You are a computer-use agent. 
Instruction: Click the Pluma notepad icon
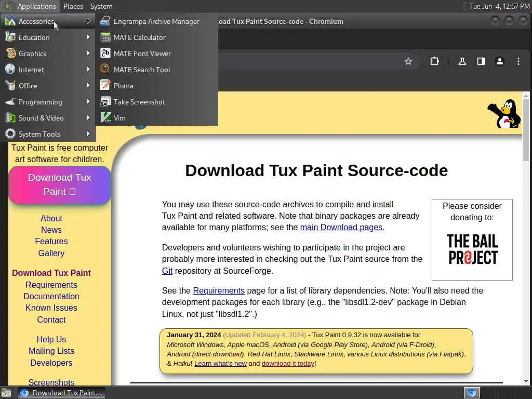point(105,86)
